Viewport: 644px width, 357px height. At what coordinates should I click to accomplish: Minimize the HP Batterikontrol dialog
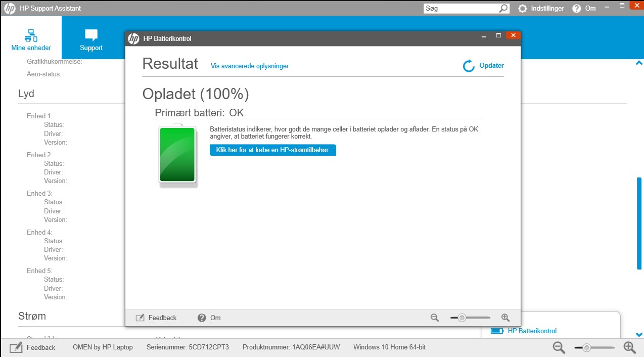click(484, 36)
